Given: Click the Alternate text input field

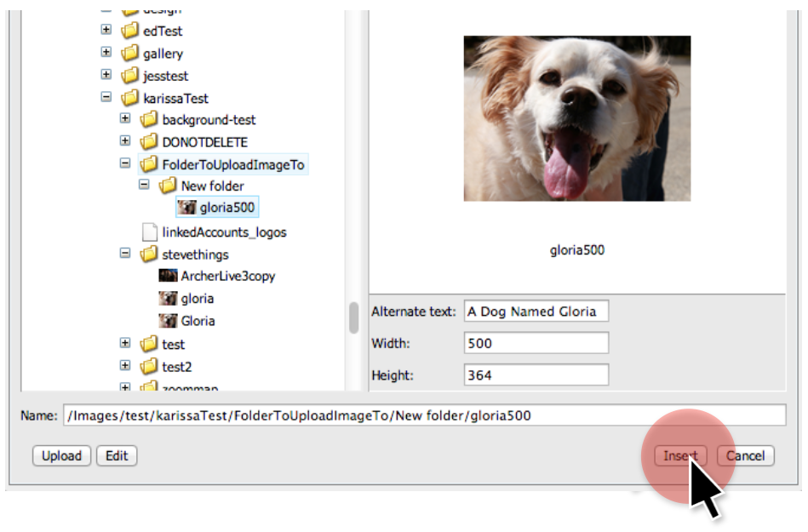Looking at the screenshot, I should (536, 312).
